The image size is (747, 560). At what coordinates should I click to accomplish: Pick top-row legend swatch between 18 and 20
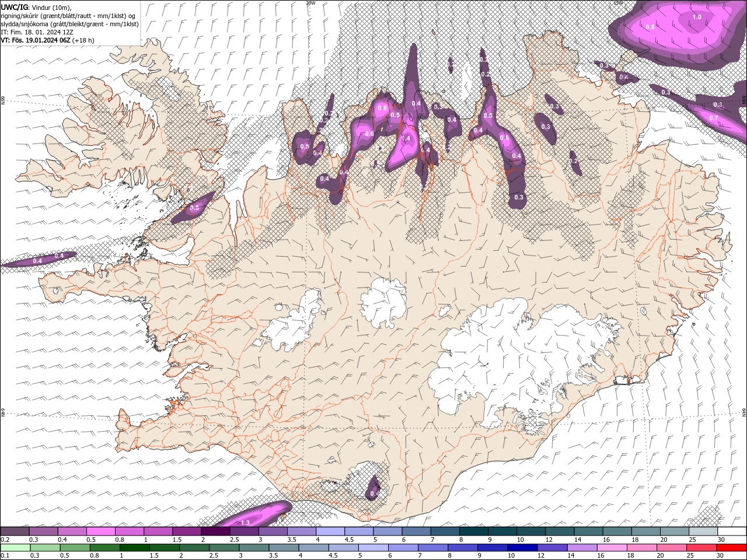pos(646,531)
